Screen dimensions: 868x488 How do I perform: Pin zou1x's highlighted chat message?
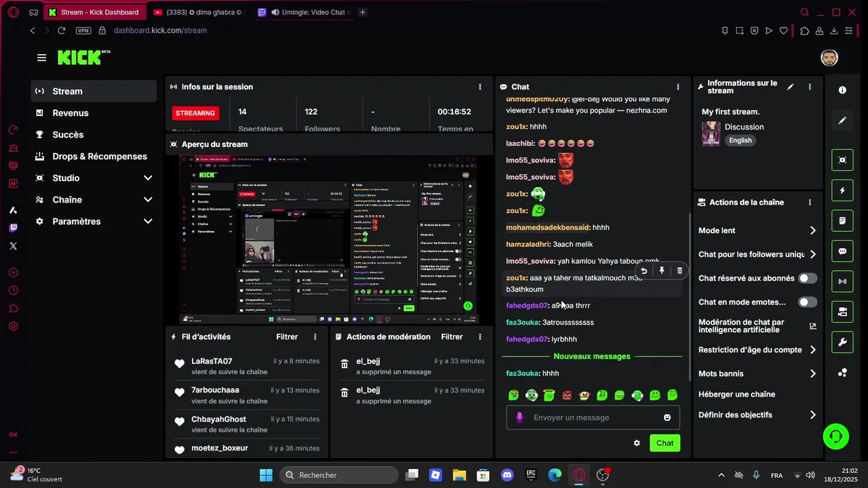pyautogui.click(x=661, y=270)
